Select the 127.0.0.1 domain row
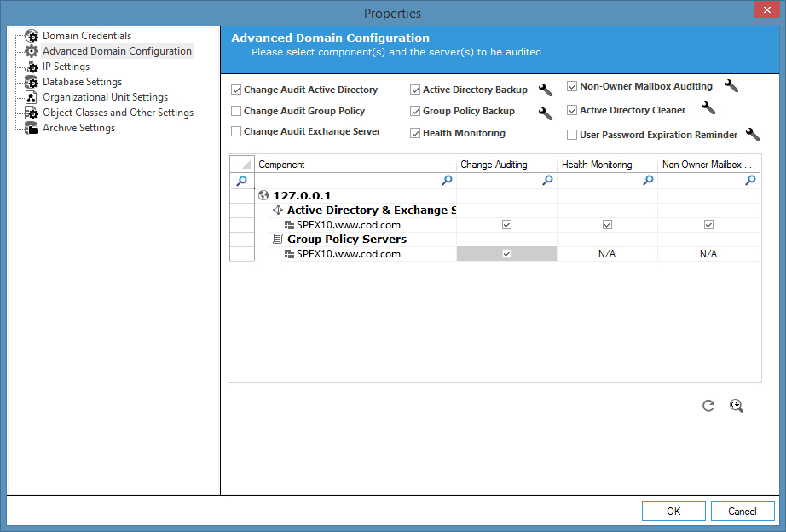 (303, 195)
